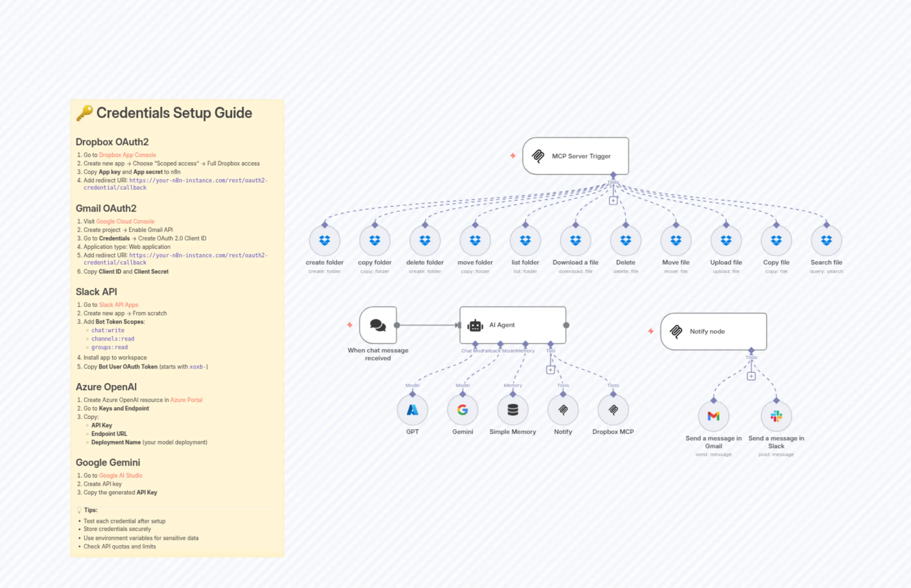Open the Slack API Apps link
911x588 pixels.
118,304
